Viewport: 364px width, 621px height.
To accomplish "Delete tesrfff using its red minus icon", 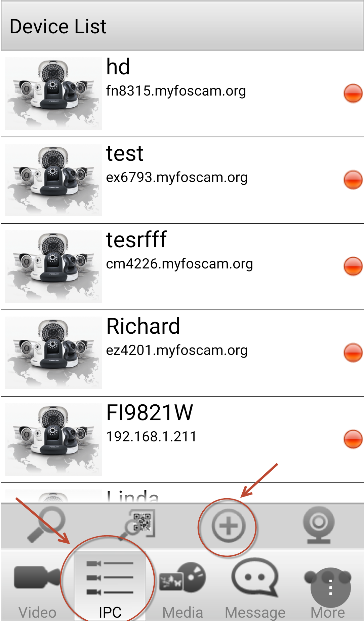I will 353,266.
